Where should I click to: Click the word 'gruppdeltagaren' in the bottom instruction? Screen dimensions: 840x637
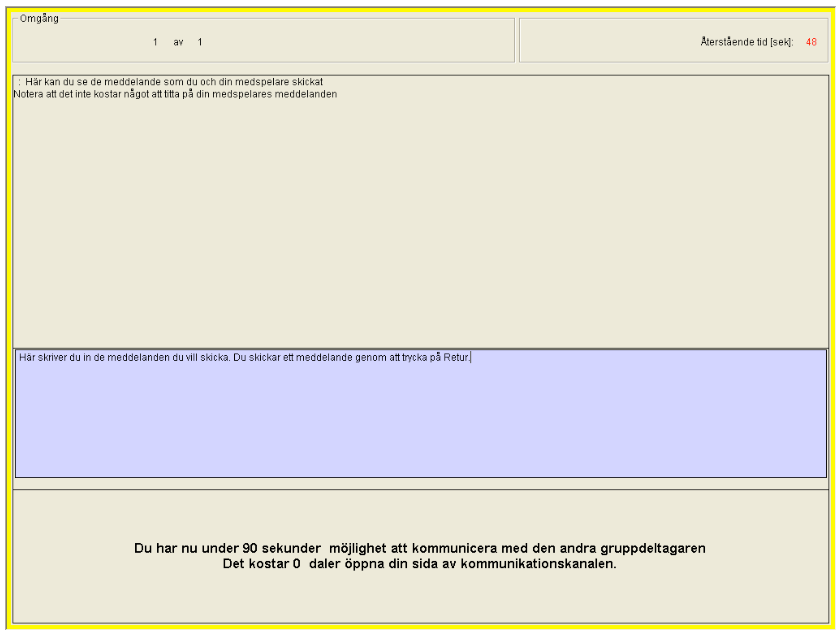tap(653, 548)
